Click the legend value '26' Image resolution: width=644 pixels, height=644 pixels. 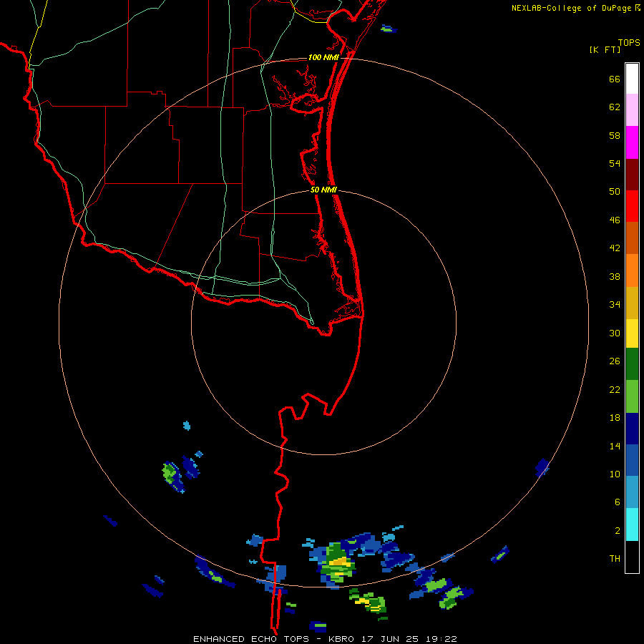[x=615, y=361]
